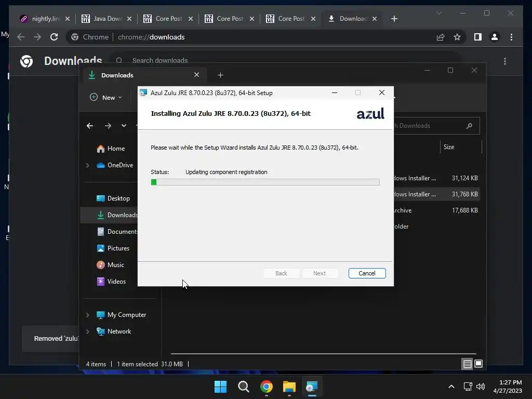Screen dimensions: 532x399
Task: Switch File Explorer to details view
Action: pyautogui.click(x=467, y=364)
